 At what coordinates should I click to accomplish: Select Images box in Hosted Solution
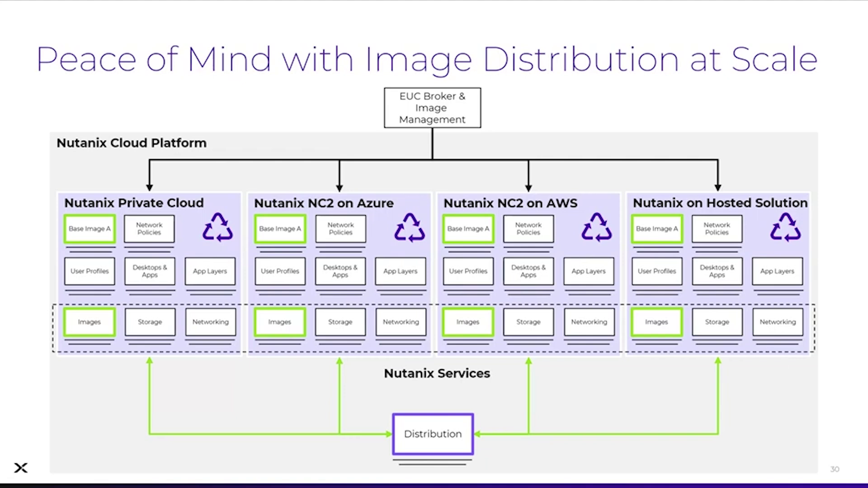coord(657,322)
